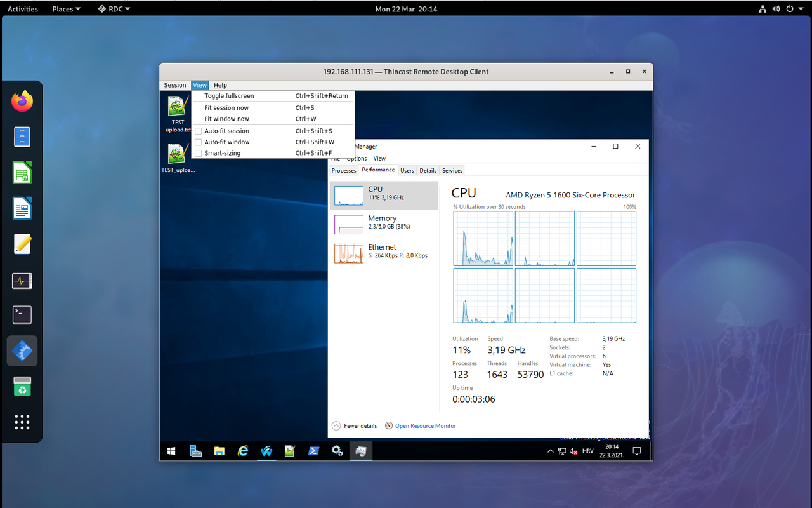Open Internet Explorer from the taskbar

243,451
